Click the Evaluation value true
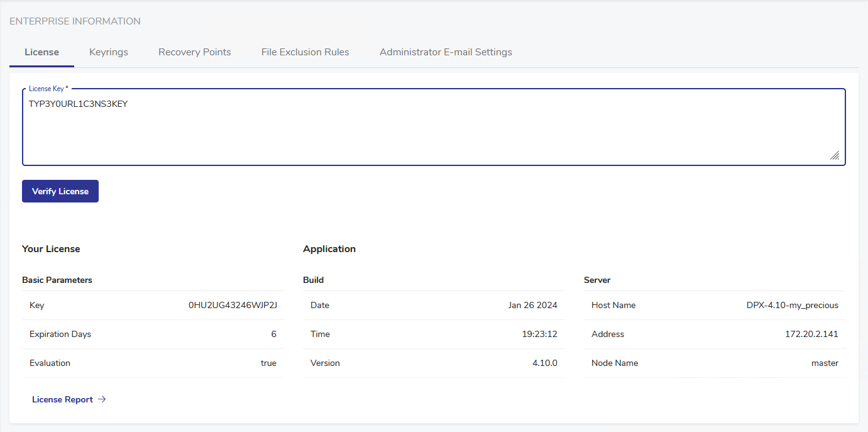 coord(268,363)
